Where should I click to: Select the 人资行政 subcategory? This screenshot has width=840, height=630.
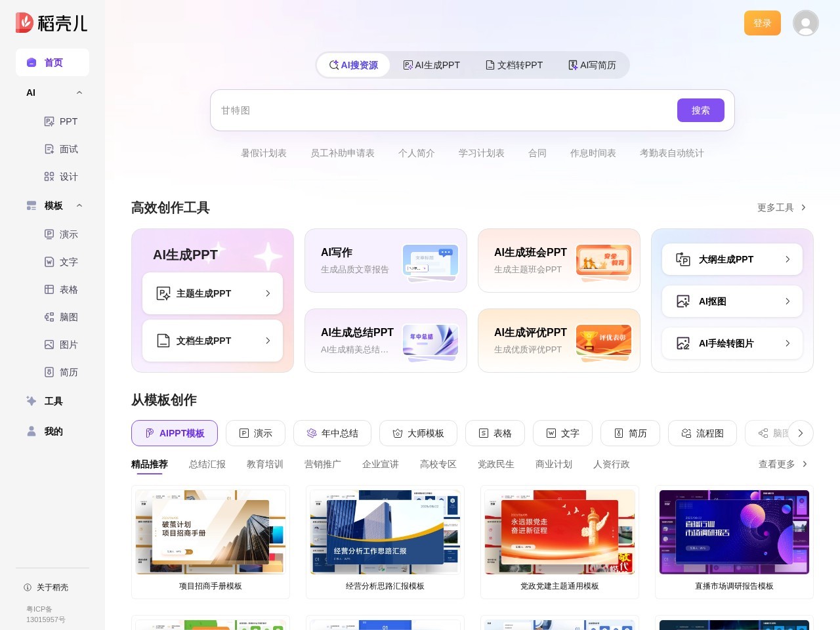pos(612,464)
